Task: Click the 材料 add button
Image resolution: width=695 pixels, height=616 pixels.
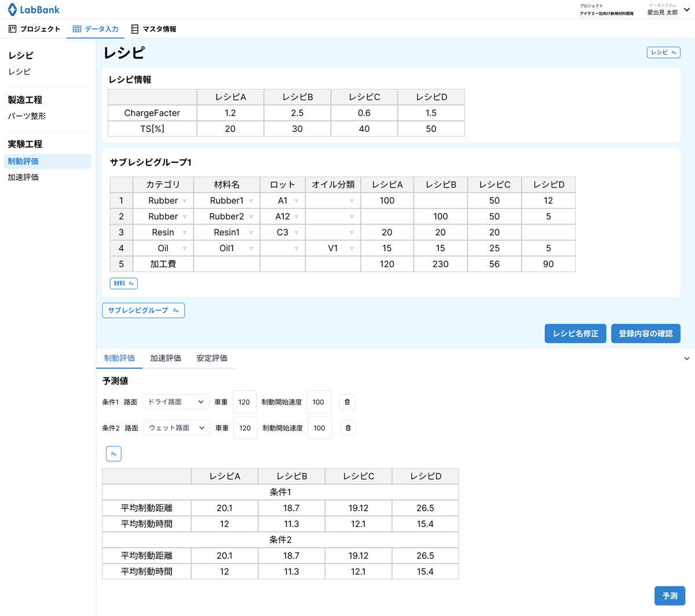Action: pos(124,283)
